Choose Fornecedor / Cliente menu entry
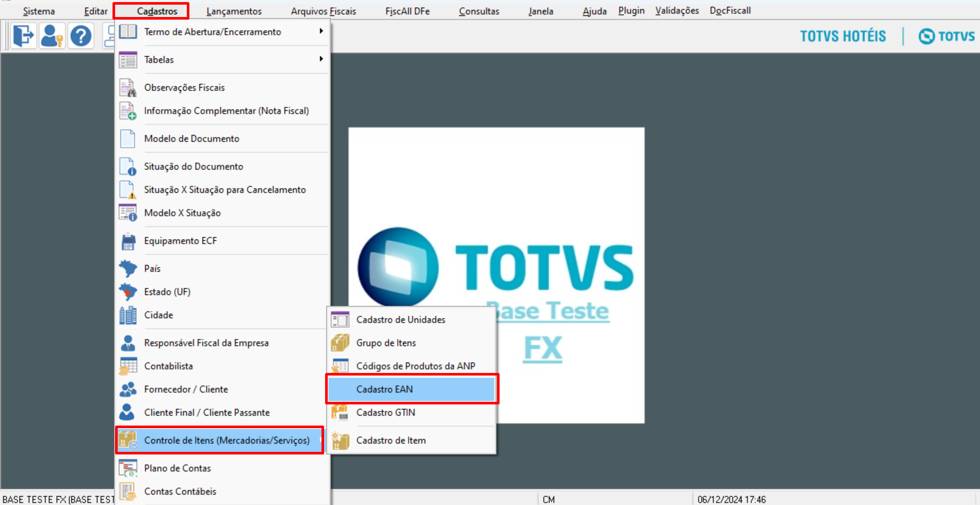Viewport: 980px width, 505px height. coord(222,389)
